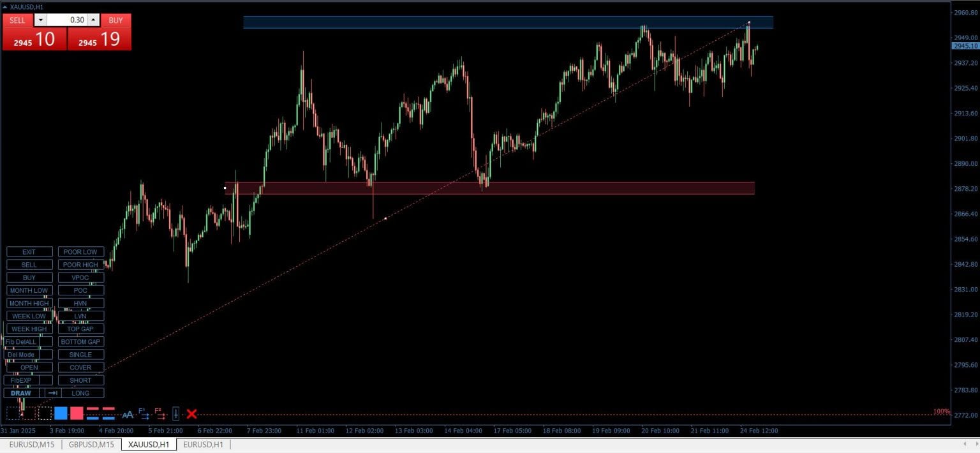Select the dashed rectangle selection icon
This screenshot has width=980, height=453.
(x=43, y=413)
